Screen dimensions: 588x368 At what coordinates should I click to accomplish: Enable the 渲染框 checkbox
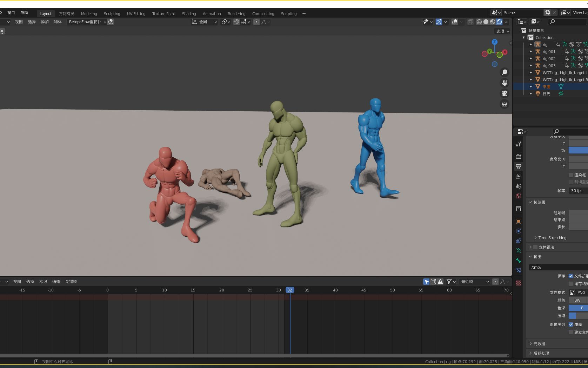click(x=570, y=175)
